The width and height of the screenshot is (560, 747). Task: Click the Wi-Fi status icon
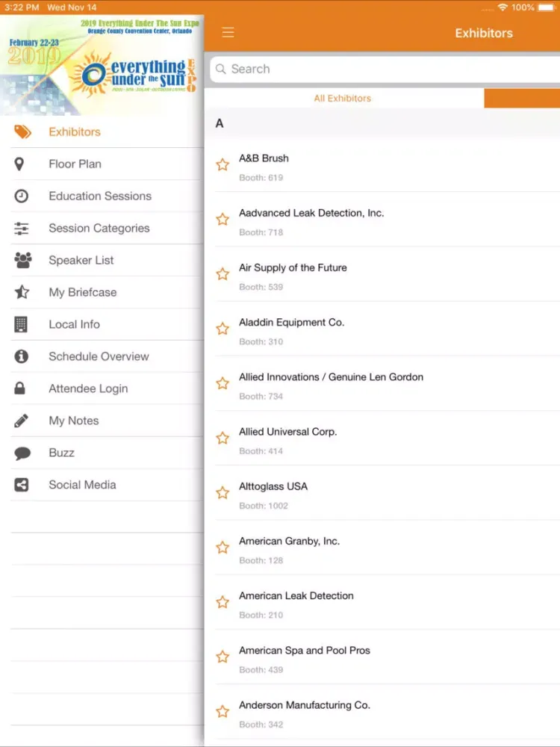[x=503, y=7]
